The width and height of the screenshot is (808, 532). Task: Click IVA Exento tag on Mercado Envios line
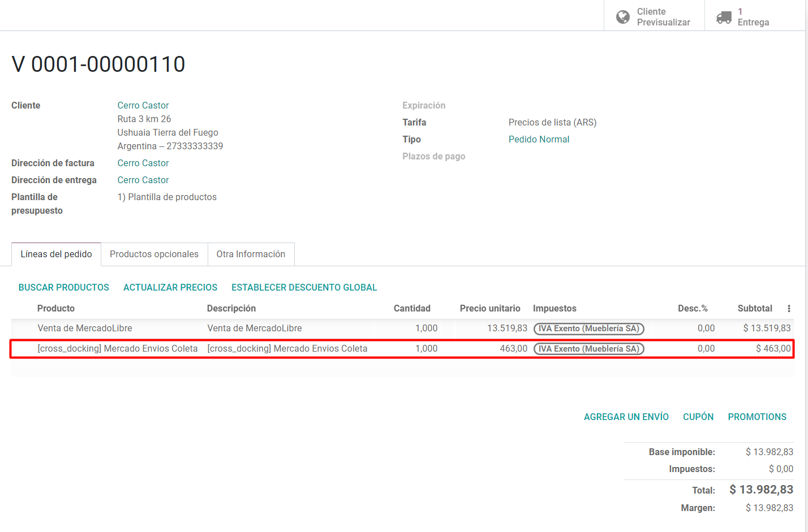588,349
